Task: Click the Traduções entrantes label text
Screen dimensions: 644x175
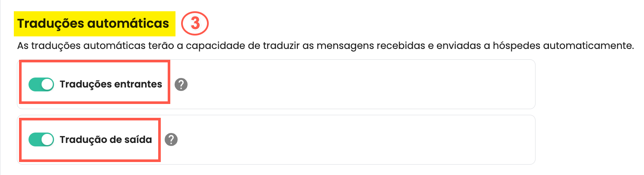Action: click(111, 84)
